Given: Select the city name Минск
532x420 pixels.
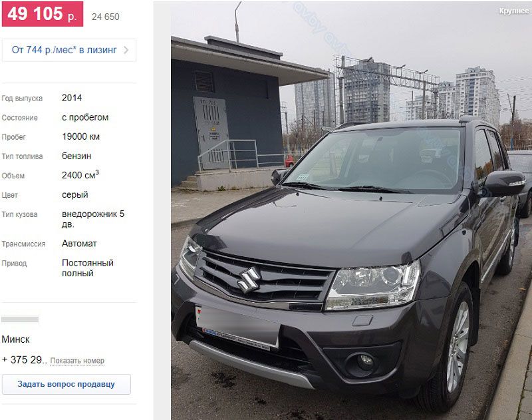Looking at the screenshot, I should (x=15, y=339).
